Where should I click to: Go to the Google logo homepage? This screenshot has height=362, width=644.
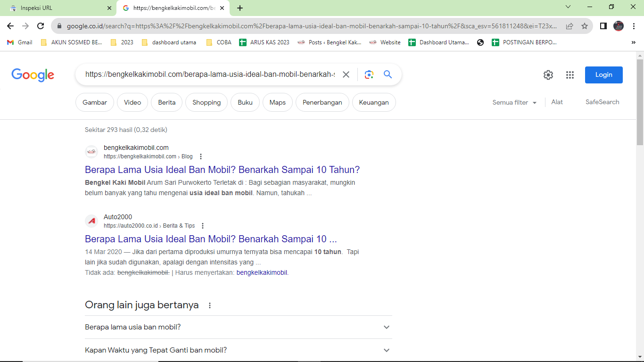point(33,75)
